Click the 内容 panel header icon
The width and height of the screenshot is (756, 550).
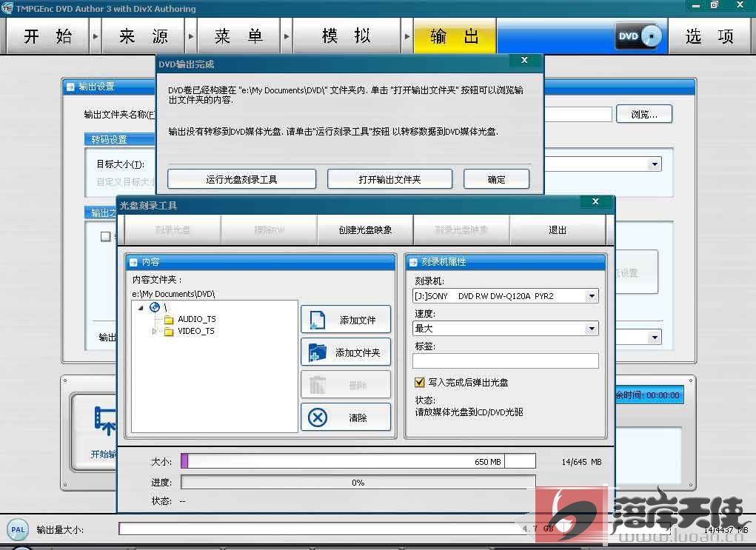133,262
